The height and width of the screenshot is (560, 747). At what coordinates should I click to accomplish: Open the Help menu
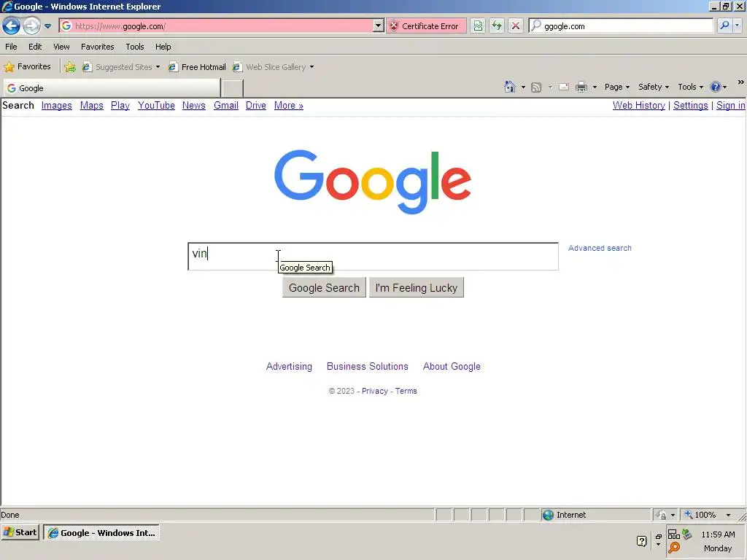[x=163, y=47]
